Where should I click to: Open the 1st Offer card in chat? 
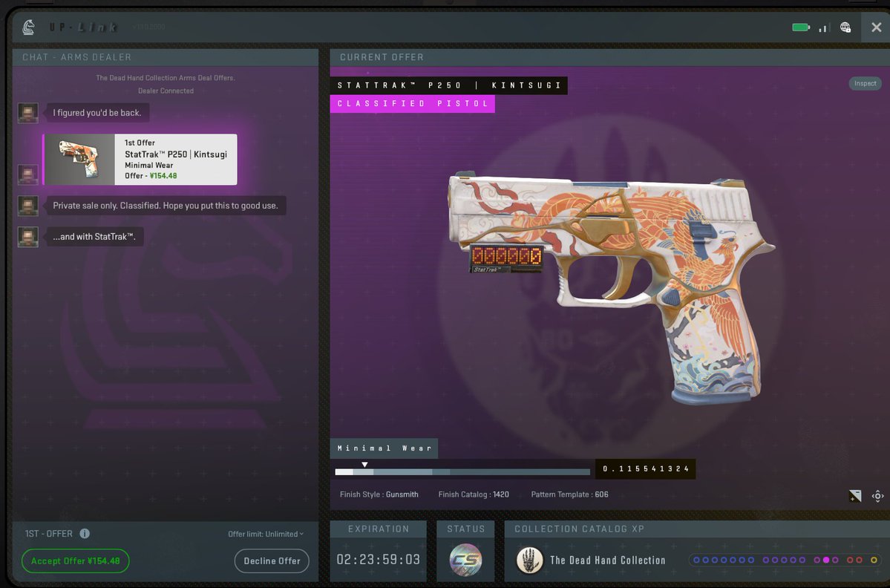(140, 160)
